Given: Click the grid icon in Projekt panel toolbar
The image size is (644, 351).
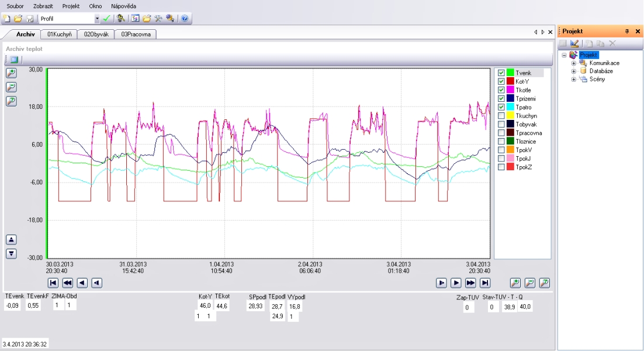Looking at the screenshot, I should (x=563, y=43).
